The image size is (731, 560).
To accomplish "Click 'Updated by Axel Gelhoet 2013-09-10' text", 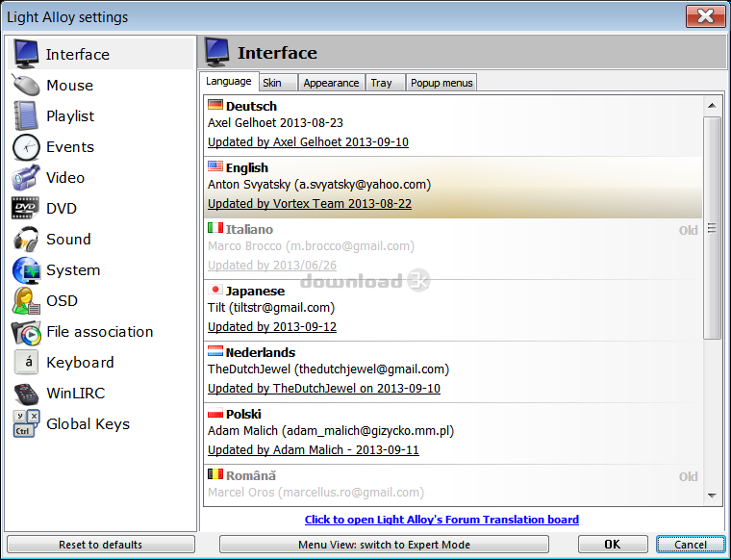I will 308,141.
